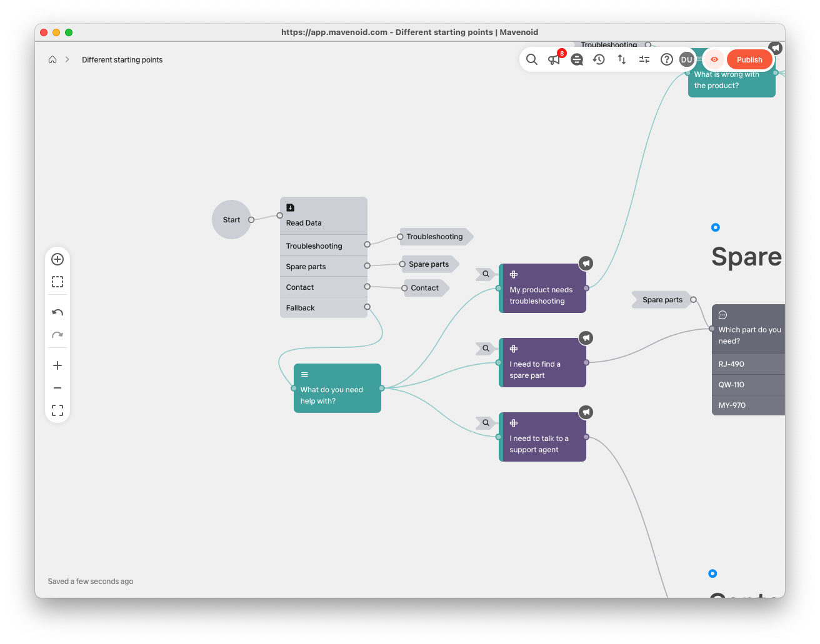Toggle the preview eye button
The image size is (820, 644).
coord(714,59)
